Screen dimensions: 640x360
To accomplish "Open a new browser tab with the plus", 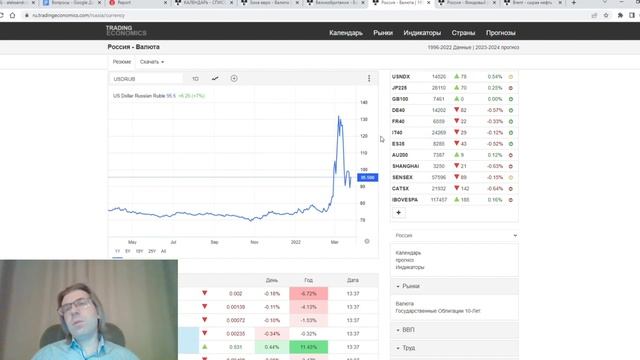I will click(573, 3).
